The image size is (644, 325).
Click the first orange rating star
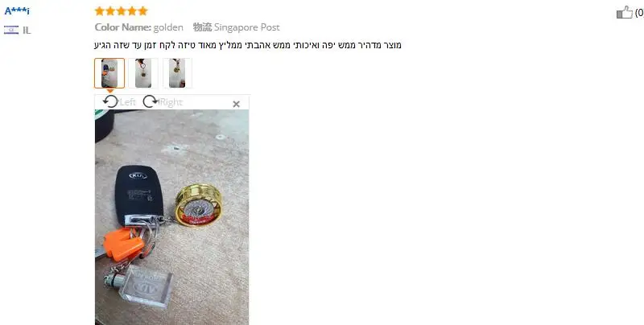pos(99,11)
